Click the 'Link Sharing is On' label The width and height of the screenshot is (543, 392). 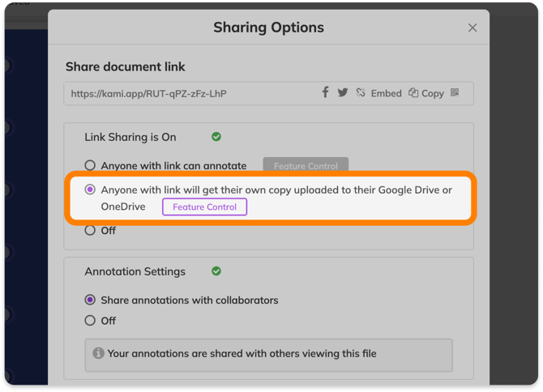130,138
